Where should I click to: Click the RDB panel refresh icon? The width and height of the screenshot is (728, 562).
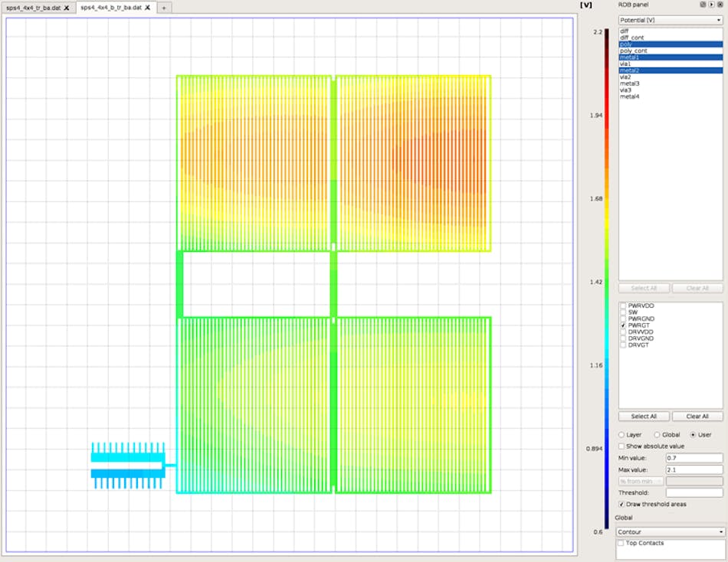pos(703,5)
